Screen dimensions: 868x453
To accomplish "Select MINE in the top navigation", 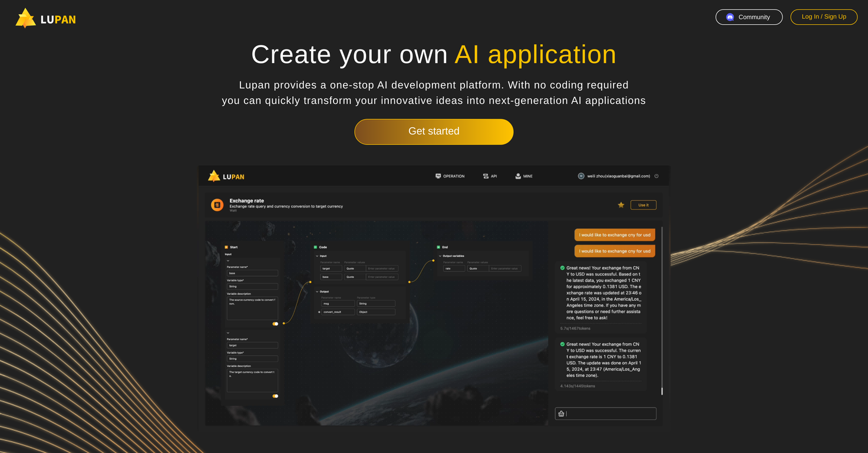I will click(x=524, y=176).
